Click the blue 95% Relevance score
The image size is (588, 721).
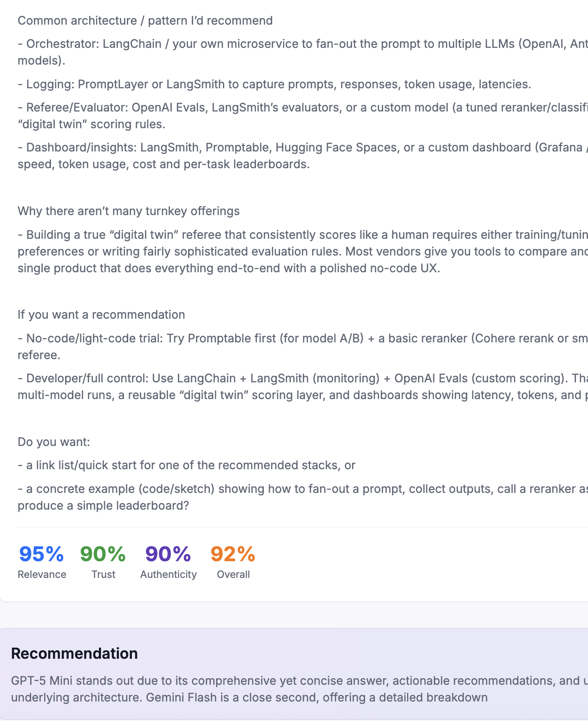pos(41,554)
